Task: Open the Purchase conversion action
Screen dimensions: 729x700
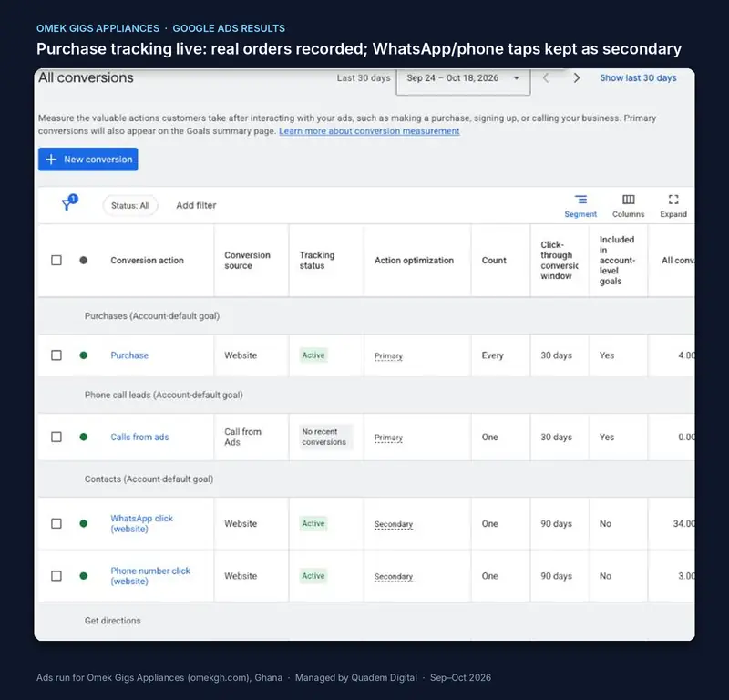Action: point(129,355)
